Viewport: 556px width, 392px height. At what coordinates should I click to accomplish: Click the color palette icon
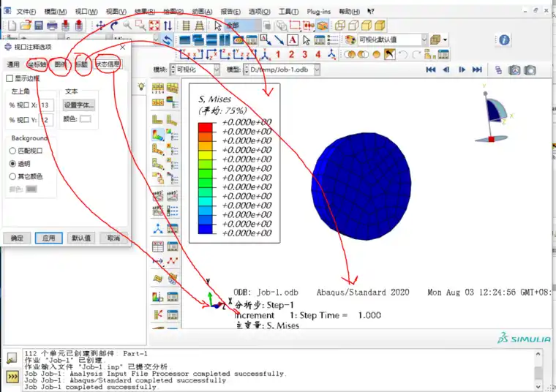pyautogui.click(x=350, y=39)
